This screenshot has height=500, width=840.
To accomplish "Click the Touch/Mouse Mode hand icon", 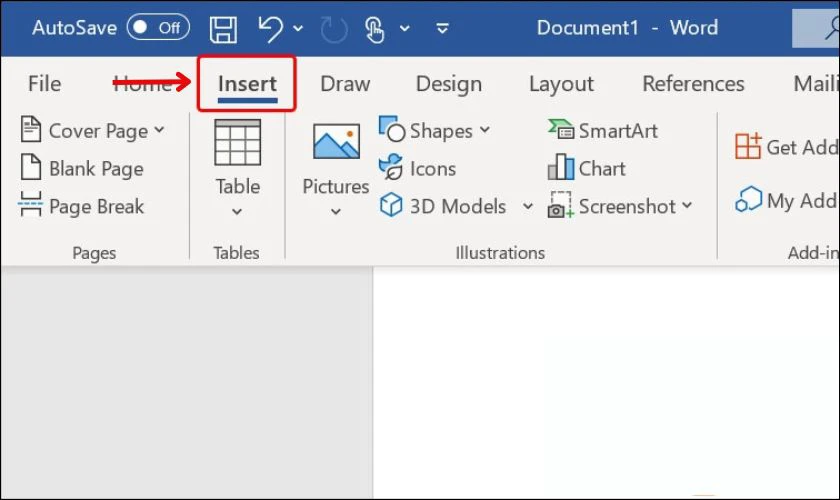I will point(374,29).
